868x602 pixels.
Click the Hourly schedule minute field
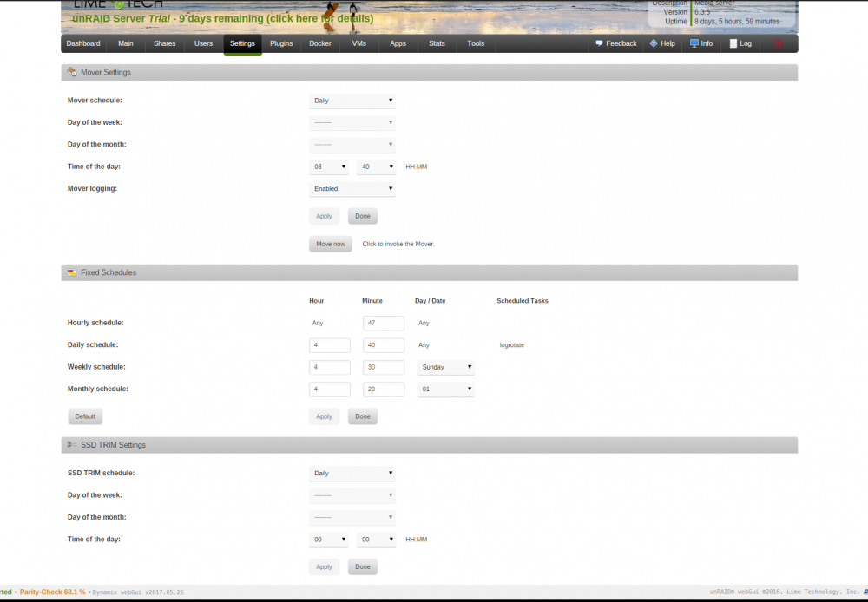point(384,324)
